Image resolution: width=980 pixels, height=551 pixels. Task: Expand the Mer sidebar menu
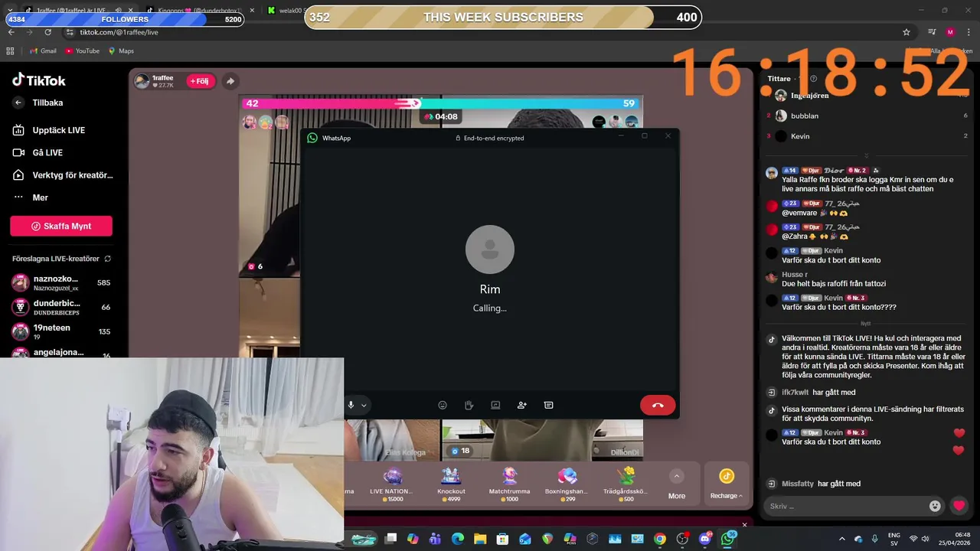31,197
